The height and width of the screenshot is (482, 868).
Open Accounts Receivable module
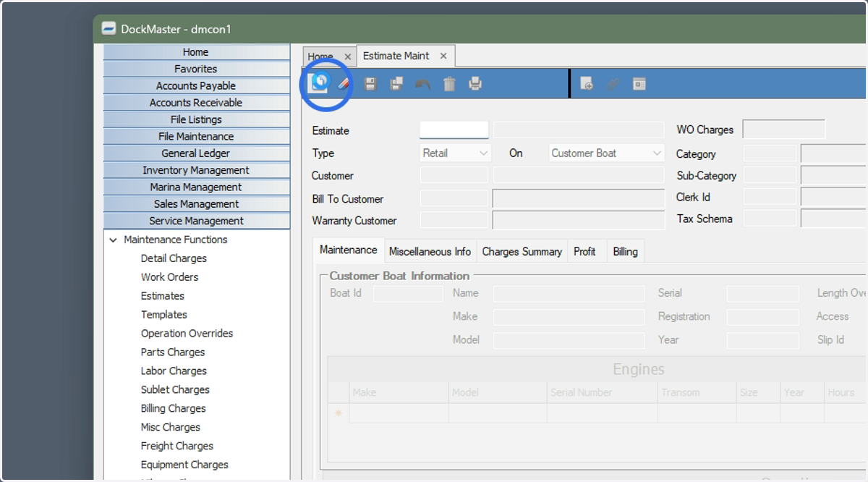tap(196, 103)
